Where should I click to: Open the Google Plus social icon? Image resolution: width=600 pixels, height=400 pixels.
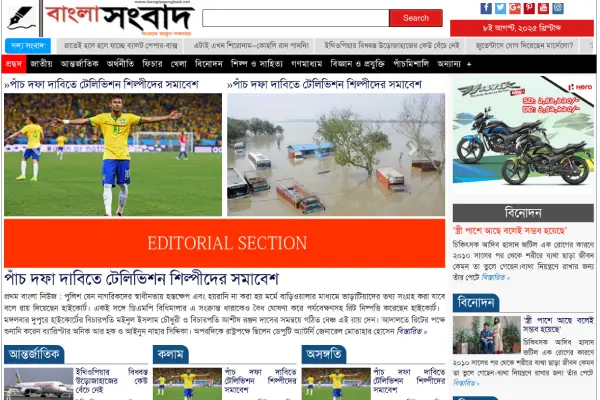pos(515,8)
